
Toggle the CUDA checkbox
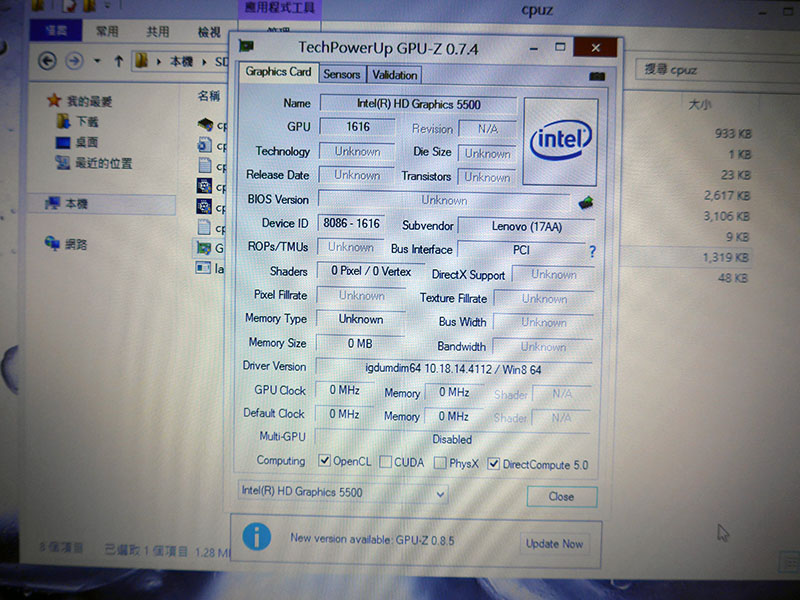tap(386, 462)
